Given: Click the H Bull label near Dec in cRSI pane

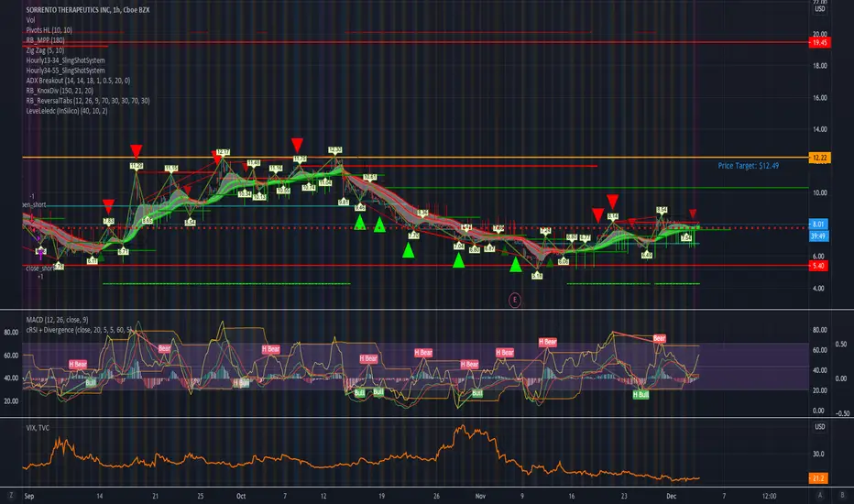Looking at the screenshot, I should coord(641,394).
